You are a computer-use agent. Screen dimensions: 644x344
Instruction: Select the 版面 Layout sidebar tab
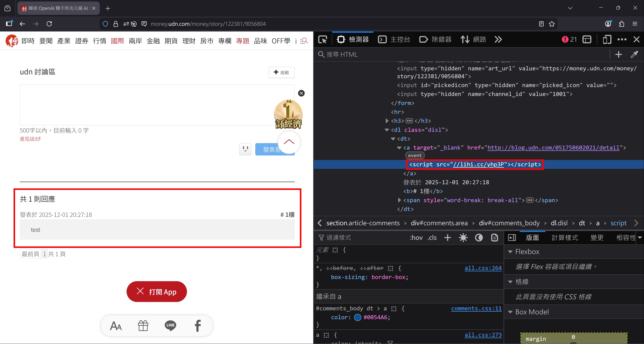click(x=533, y=238)
